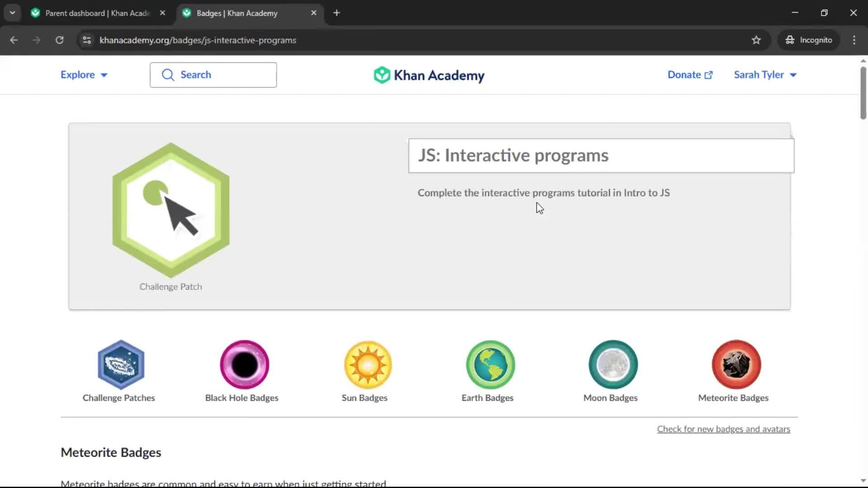This screenshot has width=868, height=488.
Task: Click the page vertical scrollbar thumb
Action: [x=863, y=93]
